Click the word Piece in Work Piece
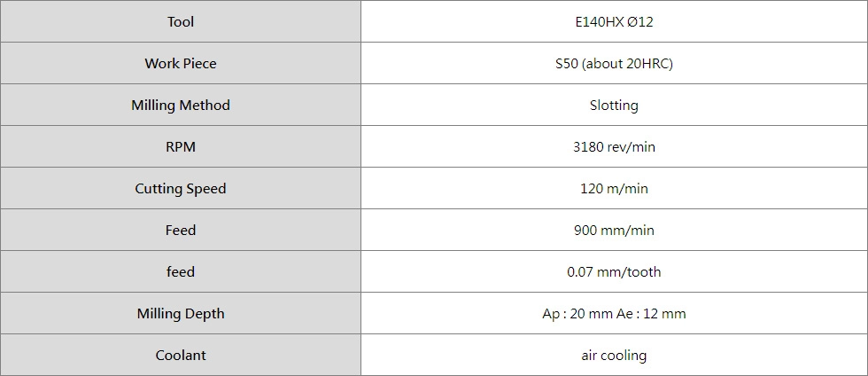The width and height of the screenshot is (868, 376). click(200, 63)
